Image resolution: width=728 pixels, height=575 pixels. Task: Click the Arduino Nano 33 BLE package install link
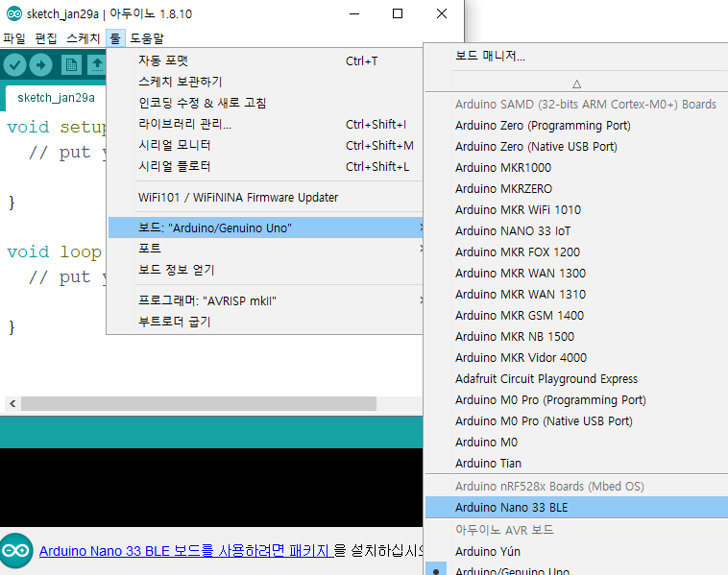tap(186, 551)
